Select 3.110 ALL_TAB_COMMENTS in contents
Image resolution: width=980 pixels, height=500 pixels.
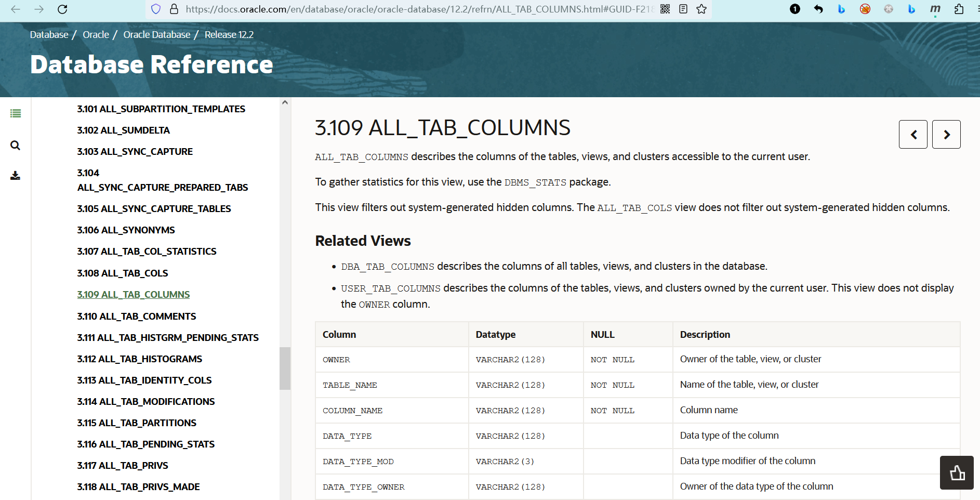pos(137,317)
